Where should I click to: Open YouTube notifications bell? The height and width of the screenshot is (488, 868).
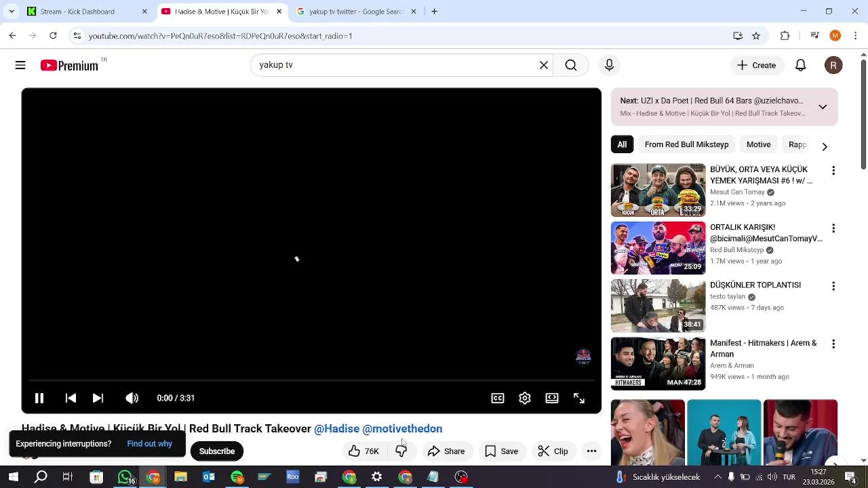(x=800, y=65)
